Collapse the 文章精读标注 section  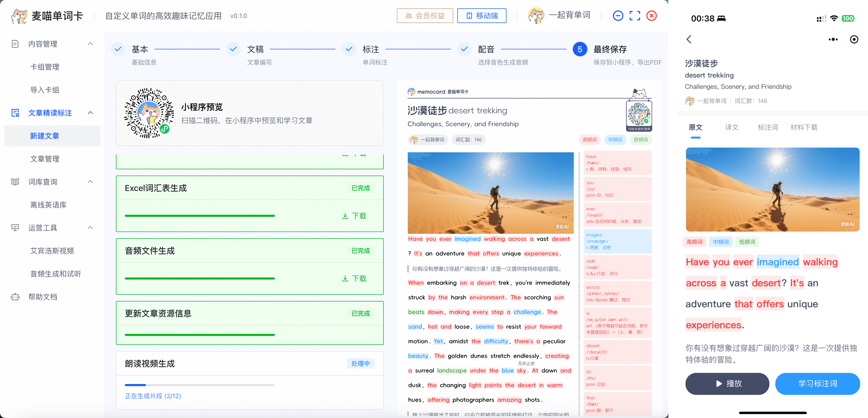pyautogui.click(x=90, y=113)
